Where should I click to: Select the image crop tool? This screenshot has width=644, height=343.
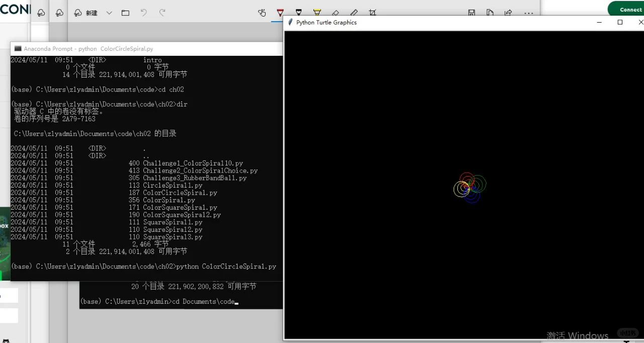[372, 13]
